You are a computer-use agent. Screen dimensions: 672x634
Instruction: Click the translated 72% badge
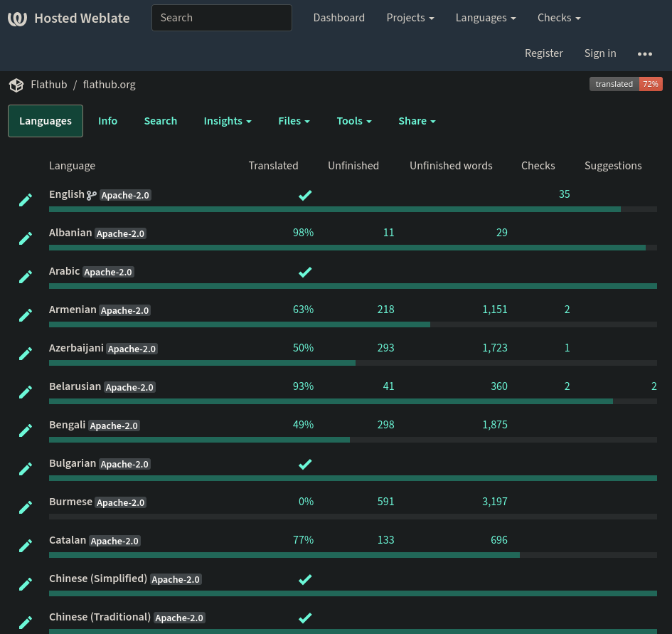coord(626,84)
